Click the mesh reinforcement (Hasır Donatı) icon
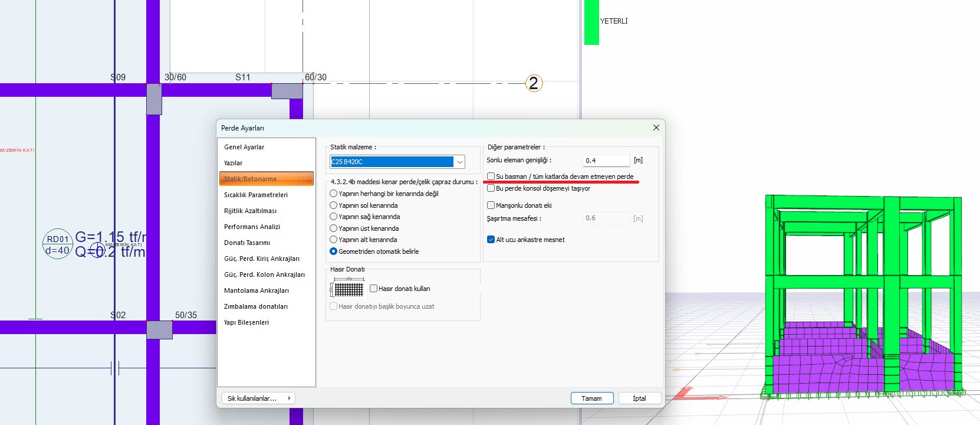Screen dimensions: 980x425 (x=348, y=289)
